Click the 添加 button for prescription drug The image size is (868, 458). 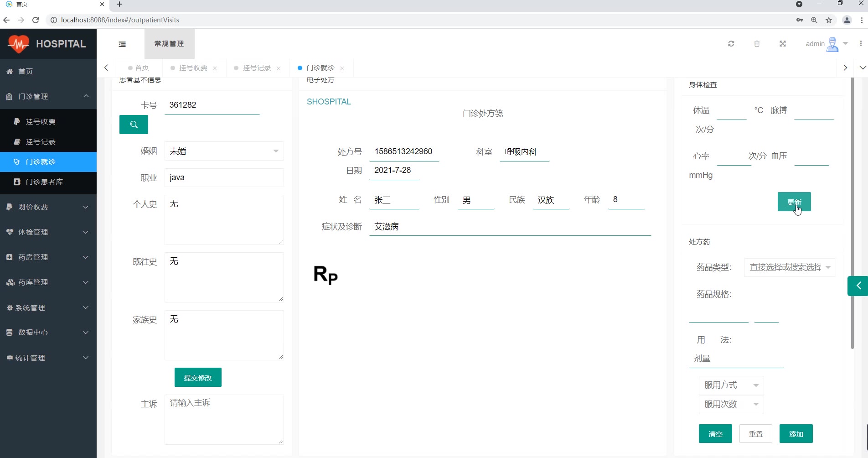click(796, 434)
